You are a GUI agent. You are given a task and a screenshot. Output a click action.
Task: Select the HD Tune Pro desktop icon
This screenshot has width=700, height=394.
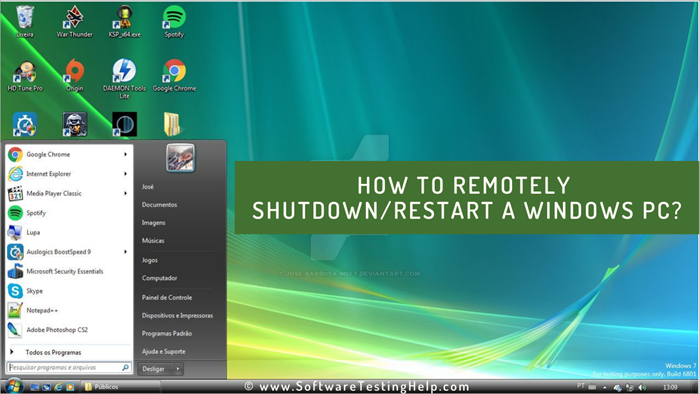25,76
